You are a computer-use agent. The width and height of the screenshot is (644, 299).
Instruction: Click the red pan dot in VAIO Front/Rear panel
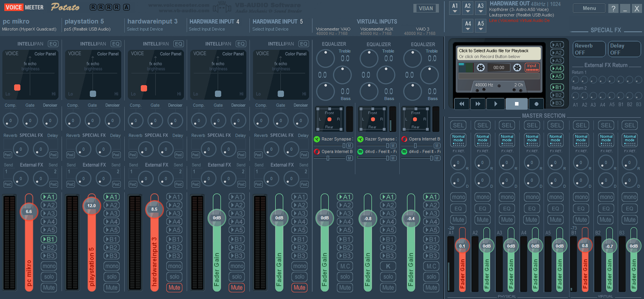click(329, 119)
